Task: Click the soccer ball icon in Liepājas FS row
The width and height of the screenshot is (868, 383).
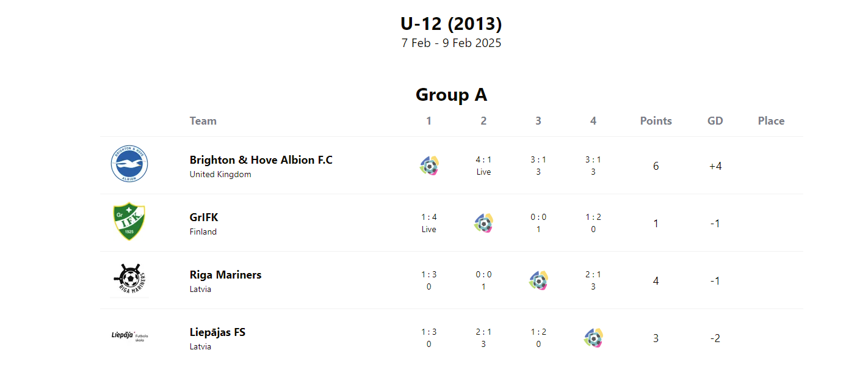Action: (593, 338)
